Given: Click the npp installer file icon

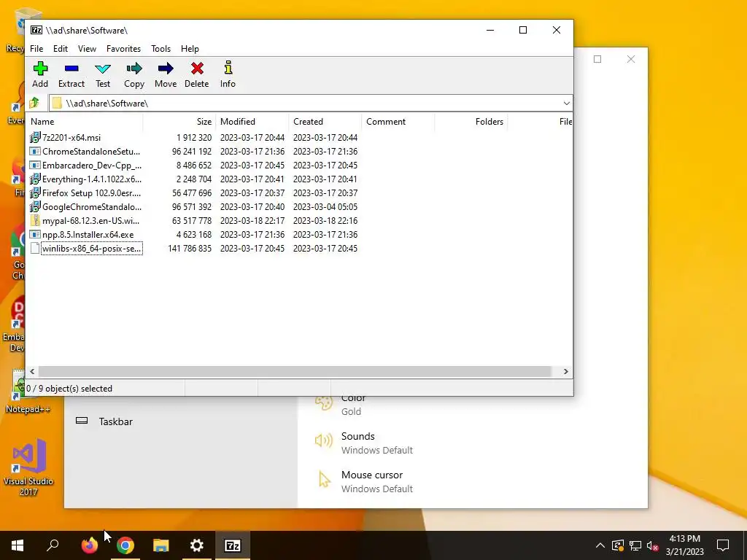Looking at the screenshot, I should point(35,234).
